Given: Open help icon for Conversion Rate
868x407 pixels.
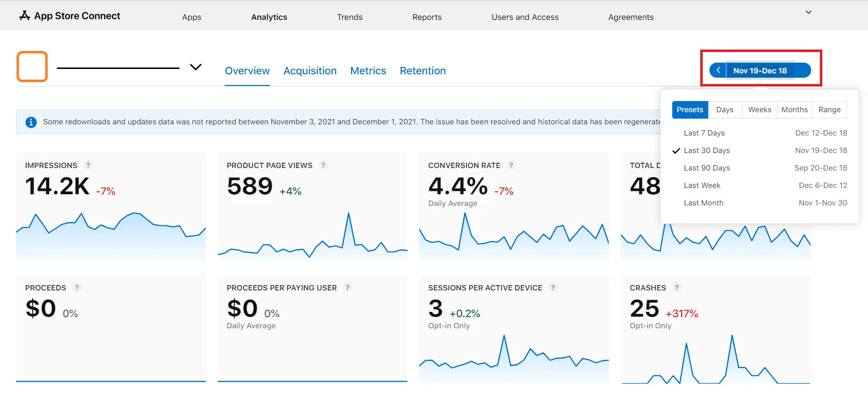Looking at the screenshot, I should 511,165.
